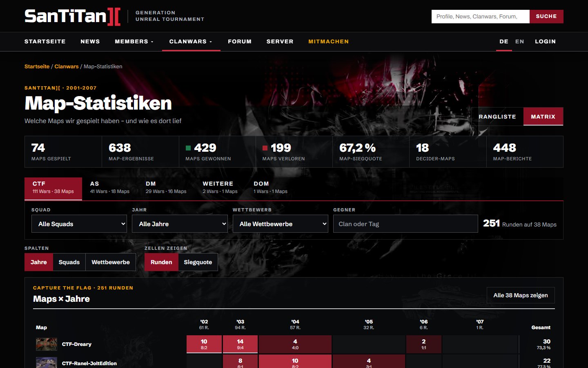Switch language to EN
Viewport: 588px width, 368px height.
pos(519,42)
